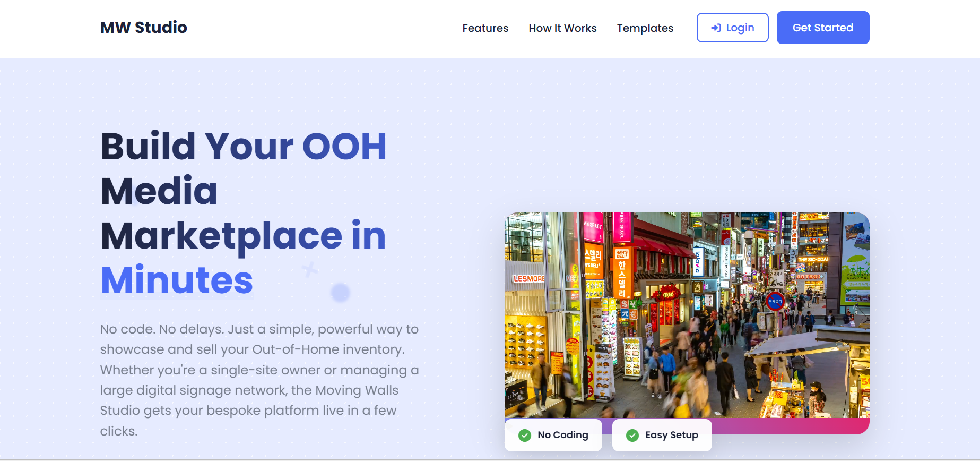Select the No Coding badge label
Screen dimensions: 980x461
coord(562,435)
